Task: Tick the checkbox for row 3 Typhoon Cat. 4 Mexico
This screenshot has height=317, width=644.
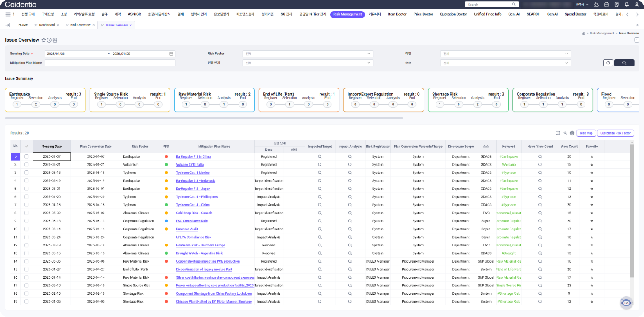Action: (x=26, y=173)
